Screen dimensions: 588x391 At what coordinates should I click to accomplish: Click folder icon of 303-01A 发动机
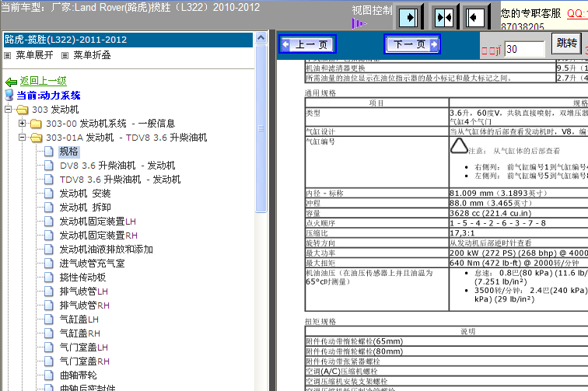[x=37, y=138]
